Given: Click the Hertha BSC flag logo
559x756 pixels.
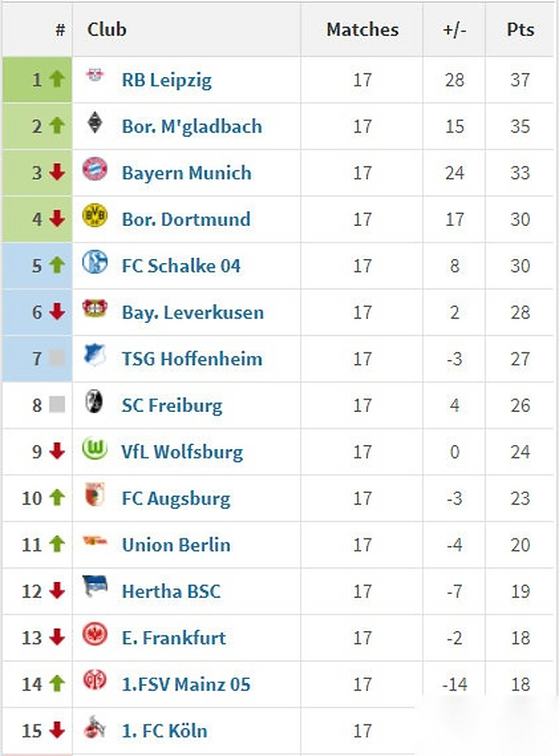Looking at the screenshot, I should coord(94,588).
